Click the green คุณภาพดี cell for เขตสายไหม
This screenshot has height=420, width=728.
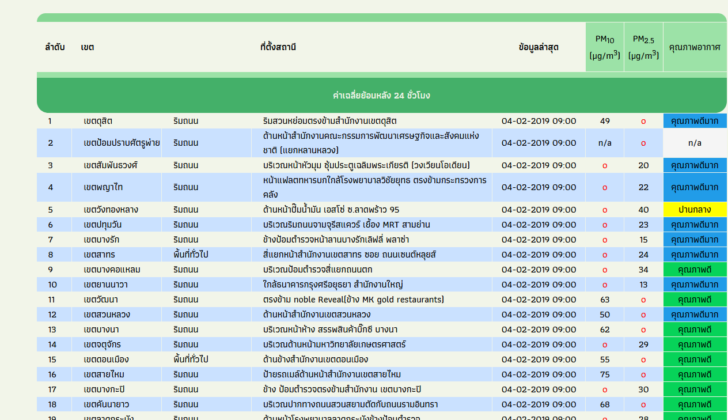(695, 375)
